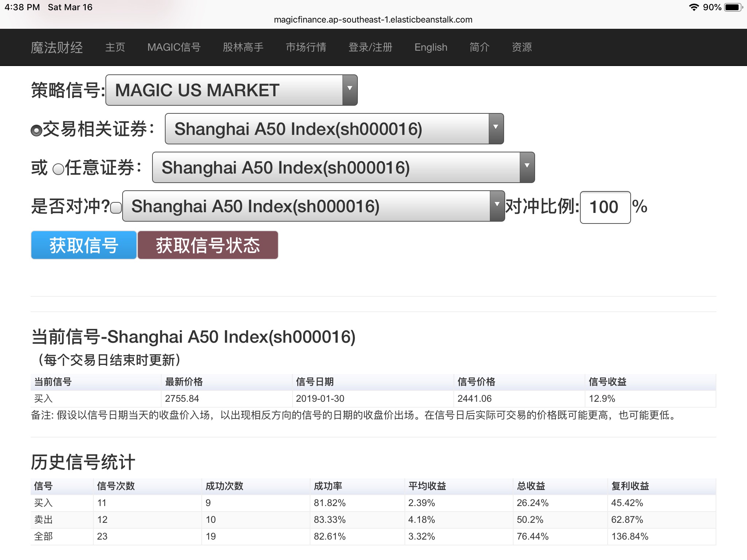Tap the battery status icon
This screenshot has width=747, height=560.
[734, 7]
